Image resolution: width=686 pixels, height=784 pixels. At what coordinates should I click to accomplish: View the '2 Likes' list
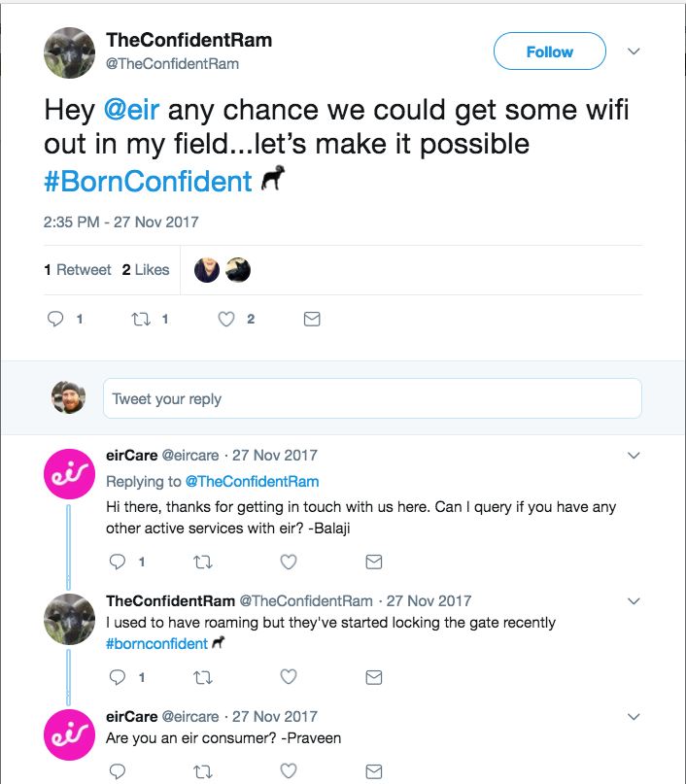point(146,270)
